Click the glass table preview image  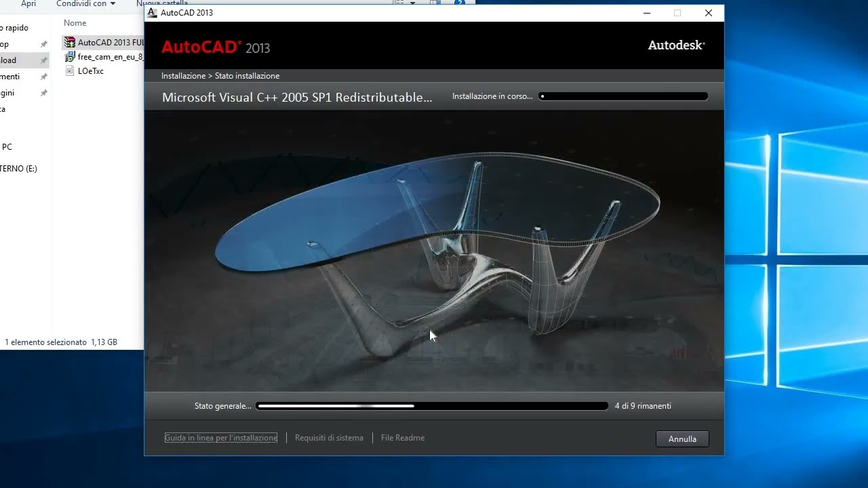pos(434,251)
